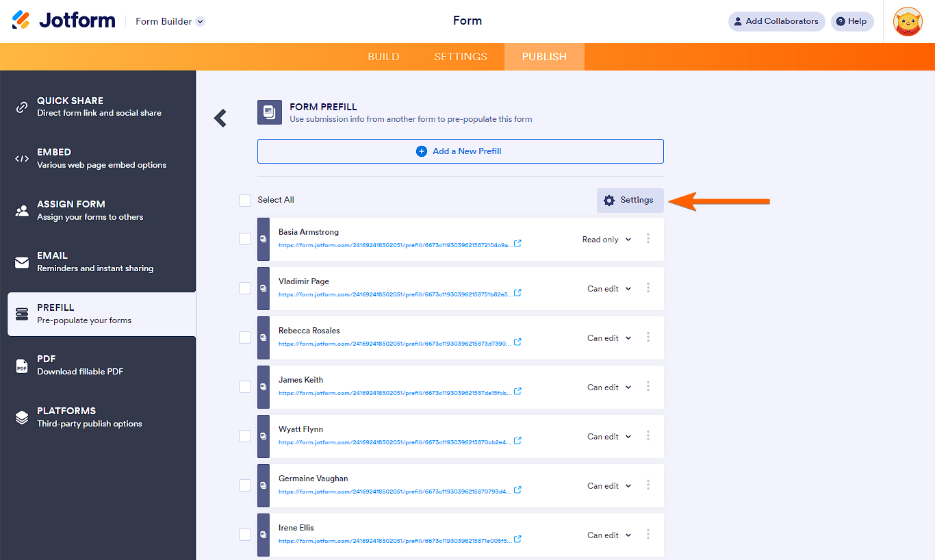Switch to the SETTINGS tab
Viewport: 935px width, 560px height.
pyautogui.click(x=461, y=57)
